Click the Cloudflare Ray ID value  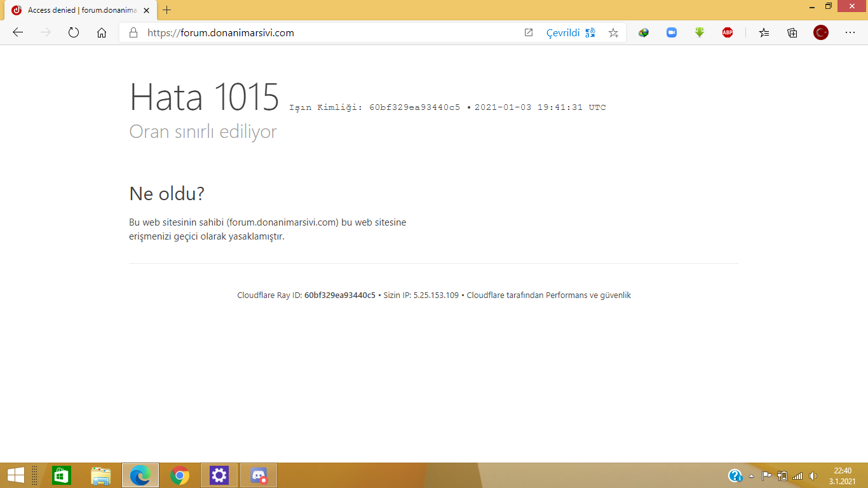pyautogui.click(x=340, y=295)
